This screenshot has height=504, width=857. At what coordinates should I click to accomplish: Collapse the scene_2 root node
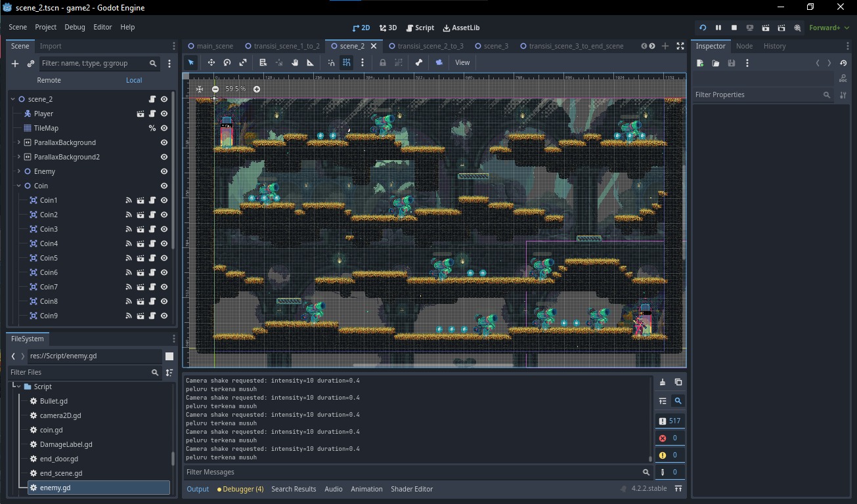12,99
